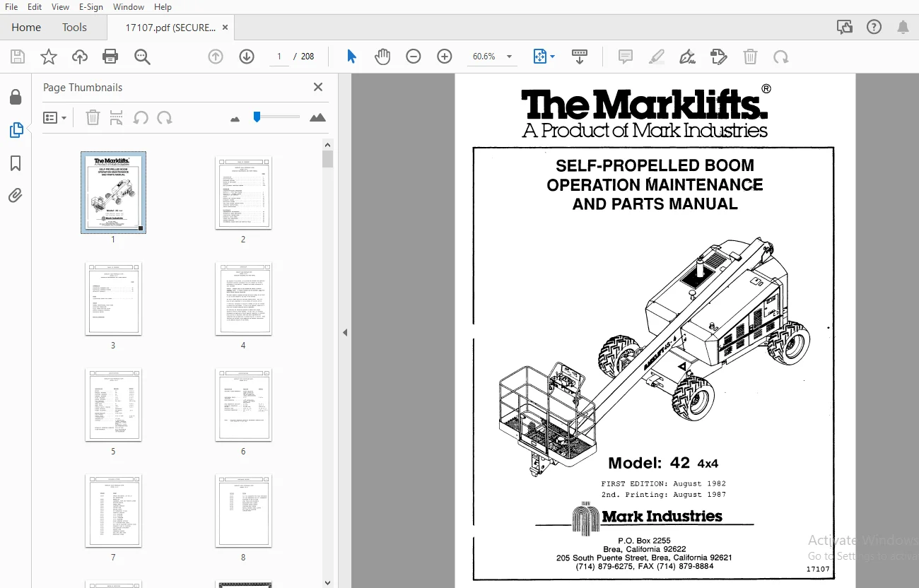The width and height of the screenshot is (919, 588).
Task: Zoom in with plus icon
Action: 445,57
